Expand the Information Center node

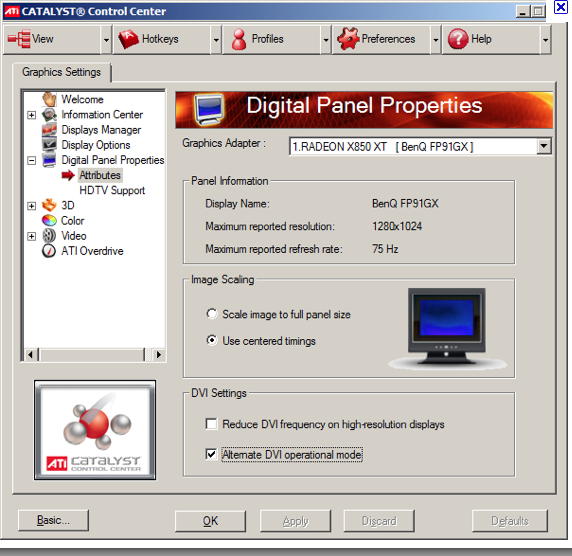coord(32,115)
